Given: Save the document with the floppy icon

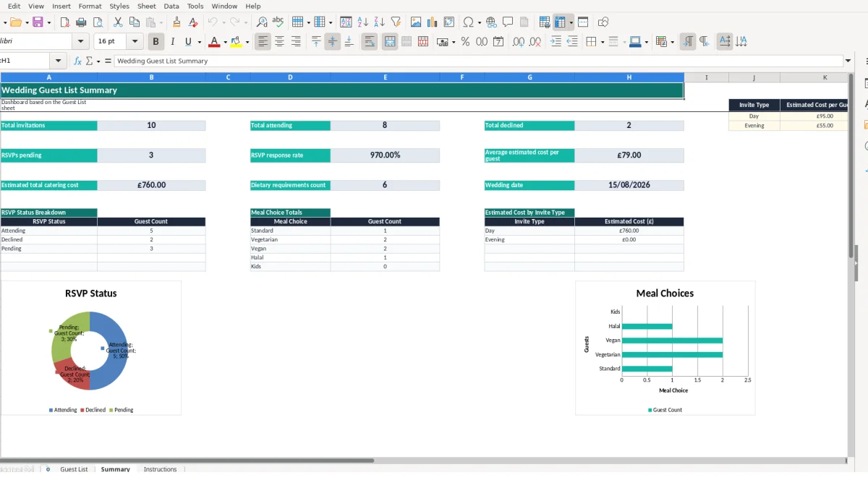Looking at the screenshot, I should click(x=38, y=22).
